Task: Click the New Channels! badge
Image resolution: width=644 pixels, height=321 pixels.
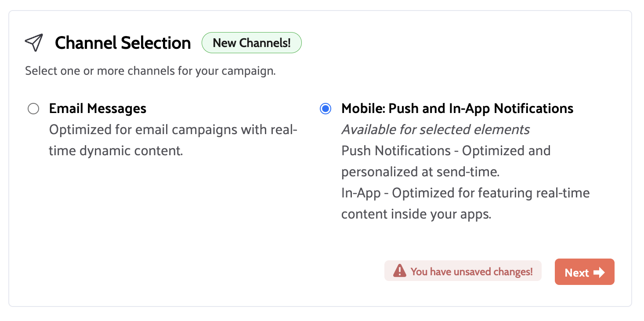Action: (x=251, y=43)
